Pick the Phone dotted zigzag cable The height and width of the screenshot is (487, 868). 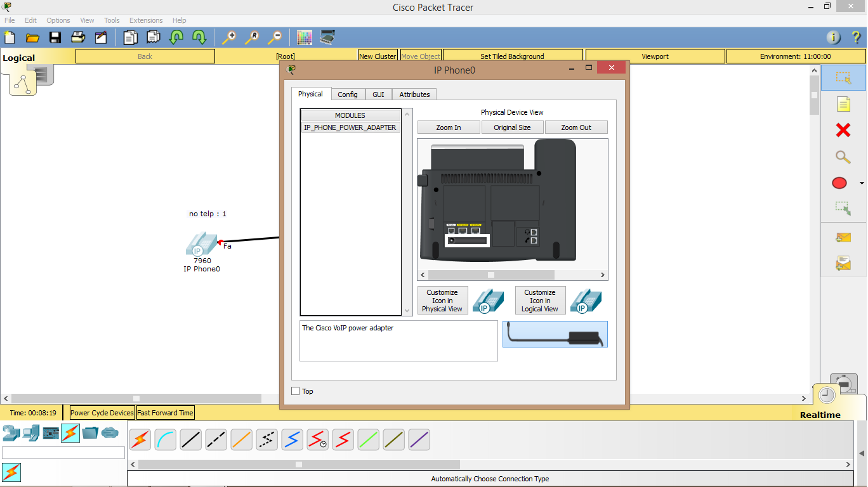coord(266,439)
